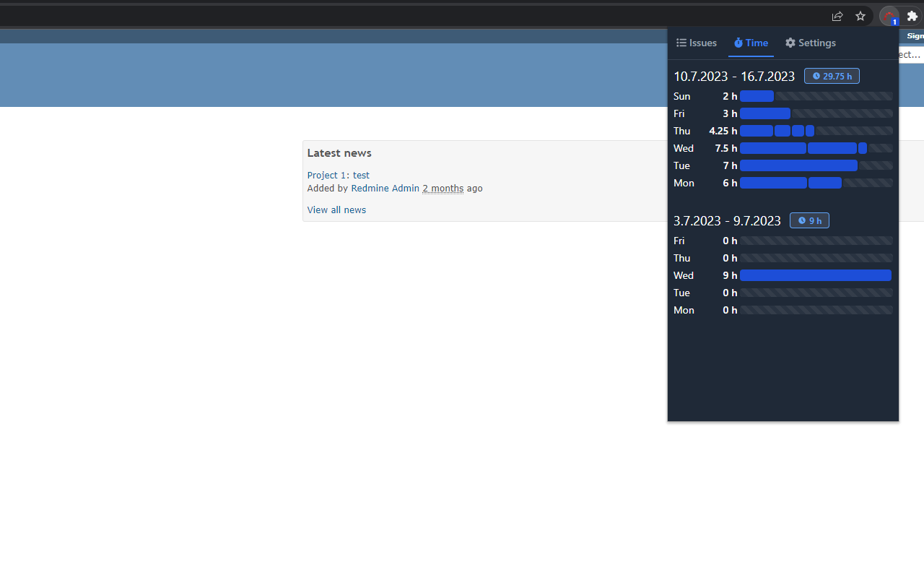Click Wednesday's 9 h full time bar
924x578 pixels.
pos(816,275)
